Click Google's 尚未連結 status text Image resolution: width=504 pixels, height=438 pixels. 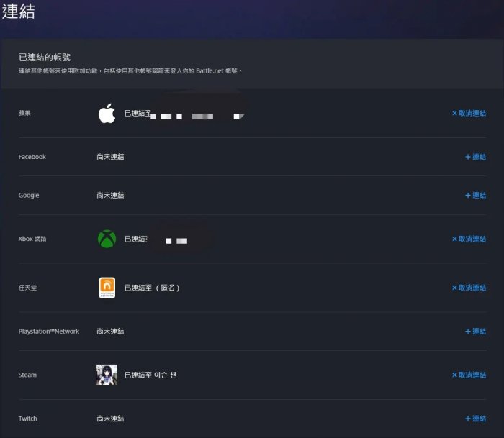(110, 196)
